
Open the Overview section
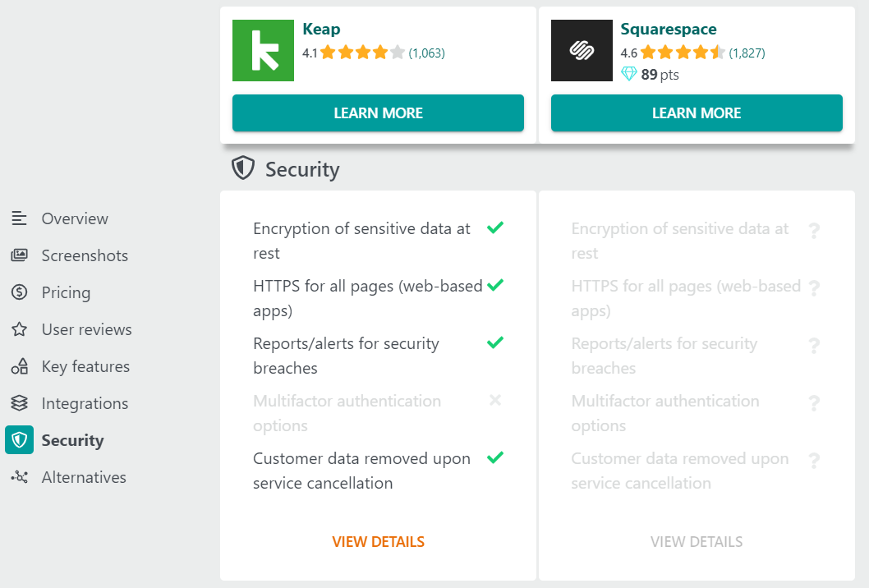18,218
